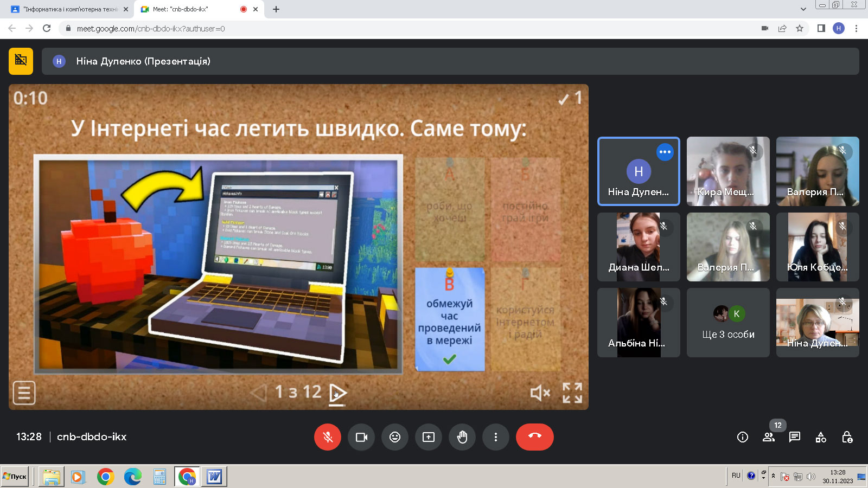Click the address bar URL

(150, 29)
